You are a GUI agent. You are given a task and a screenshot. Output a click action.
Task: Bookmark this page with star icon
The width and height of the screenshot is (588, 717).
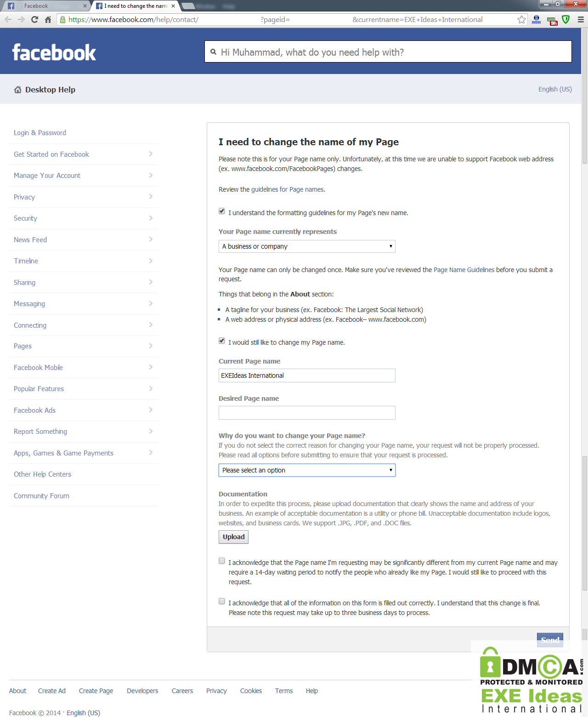[x=521, y=19]
